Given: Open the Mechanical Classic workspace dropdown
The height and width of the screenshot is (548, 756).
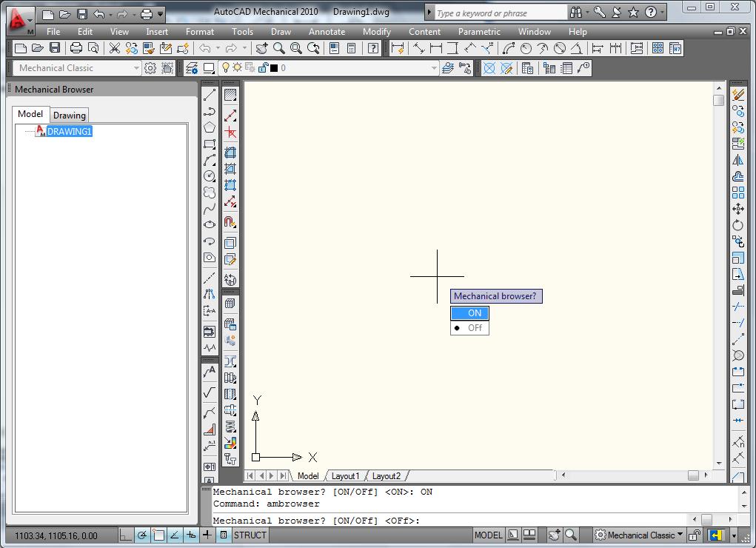Looking at the screenshot, I should click(x=136, y=68).
